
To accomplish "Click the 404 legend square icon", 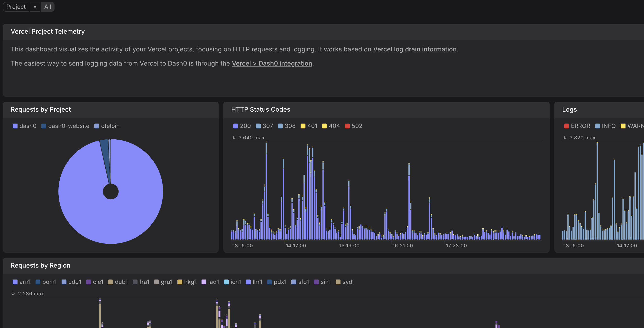I will click(324, 126).
